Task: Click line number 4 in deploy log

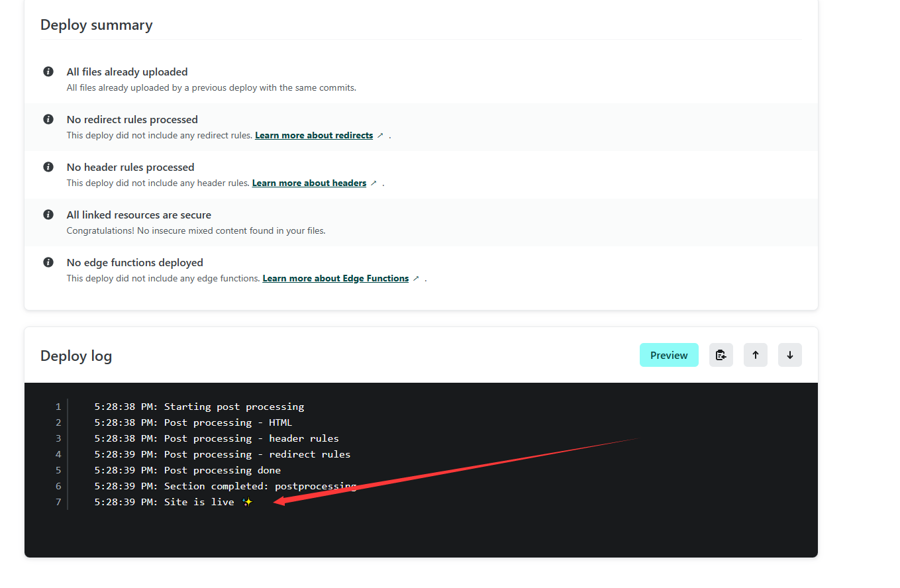Action: coord(58,454)
